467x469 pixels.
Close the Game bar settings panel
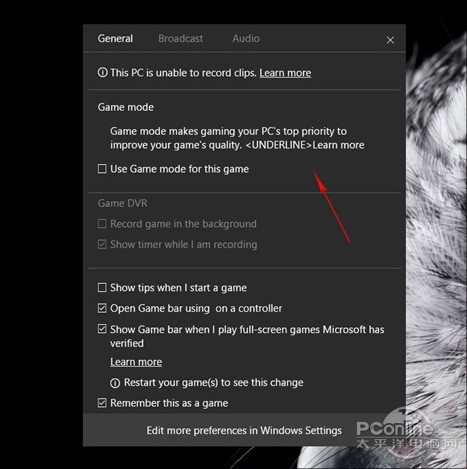[x=390, y=40]
